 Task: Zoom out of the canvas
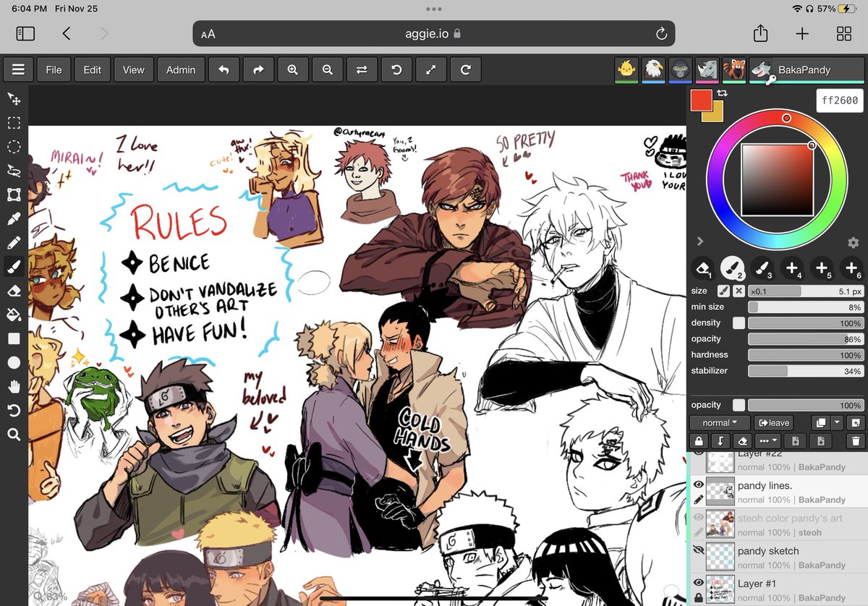pyautogui.click(x=328, y=70)
